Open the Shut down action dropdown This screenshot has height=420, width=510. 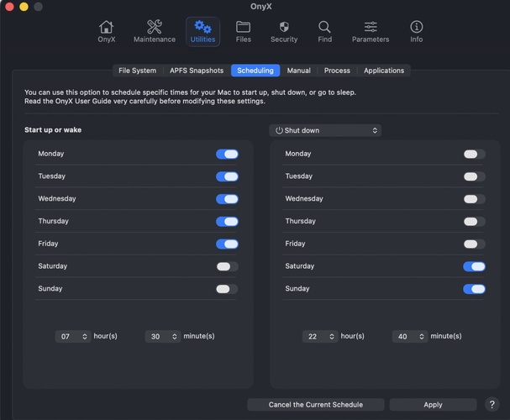coord(325,130)
